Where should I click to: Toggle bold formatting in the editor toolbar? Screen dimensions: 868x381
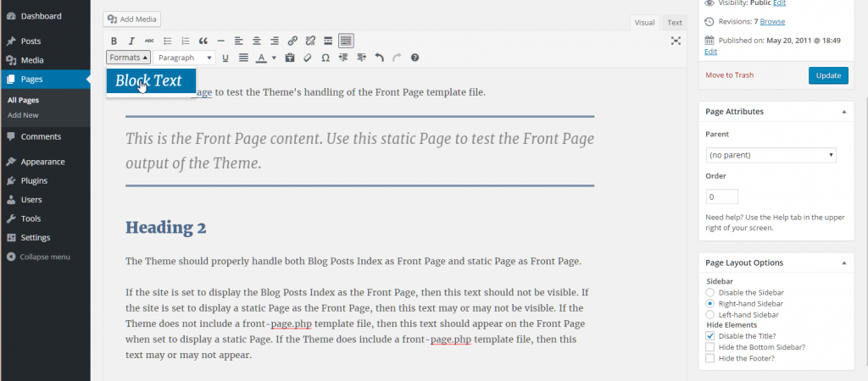click(x=114, y=41)
